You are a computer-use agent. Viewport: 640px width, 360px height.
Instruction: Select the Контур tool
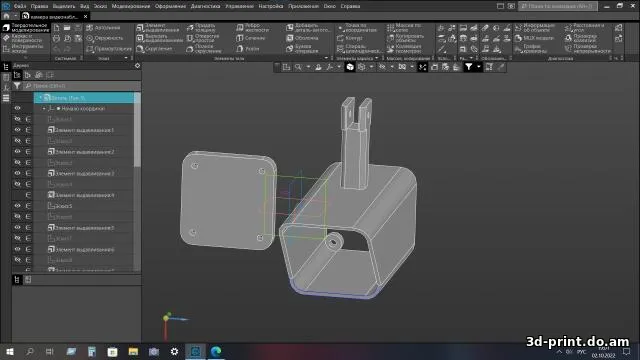(x=350, y=38)
